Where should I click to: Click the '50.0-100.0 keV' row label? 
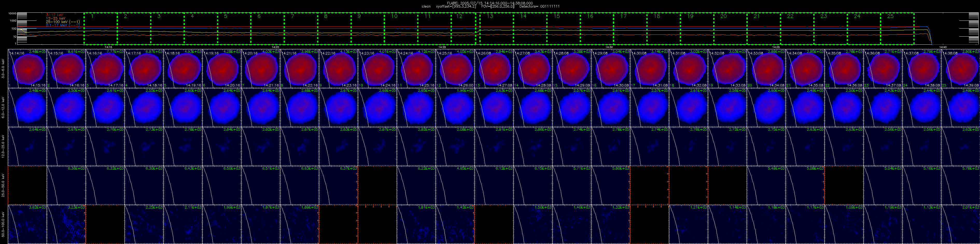[3, 224]
